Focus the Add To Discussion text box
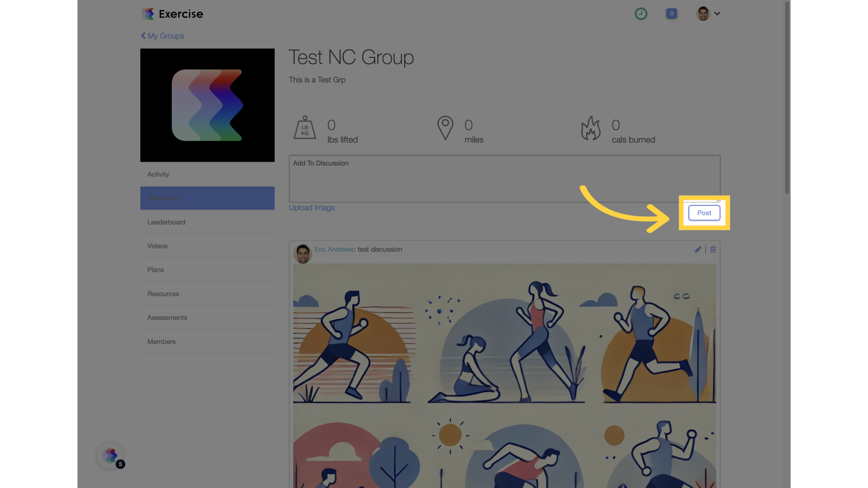The width and height of the screenshot is (868, 488). coord(505,178)
